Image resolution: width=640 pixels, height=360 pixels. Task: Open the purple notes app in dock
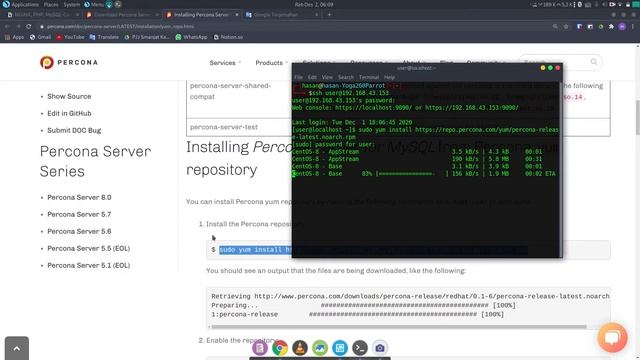[x=260, y=348]
